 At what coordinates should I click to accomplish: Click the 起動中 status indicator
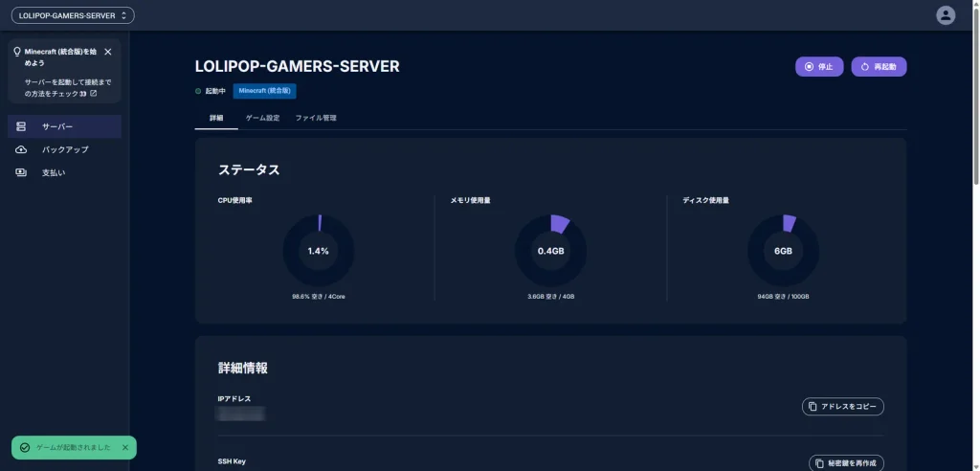211,91
